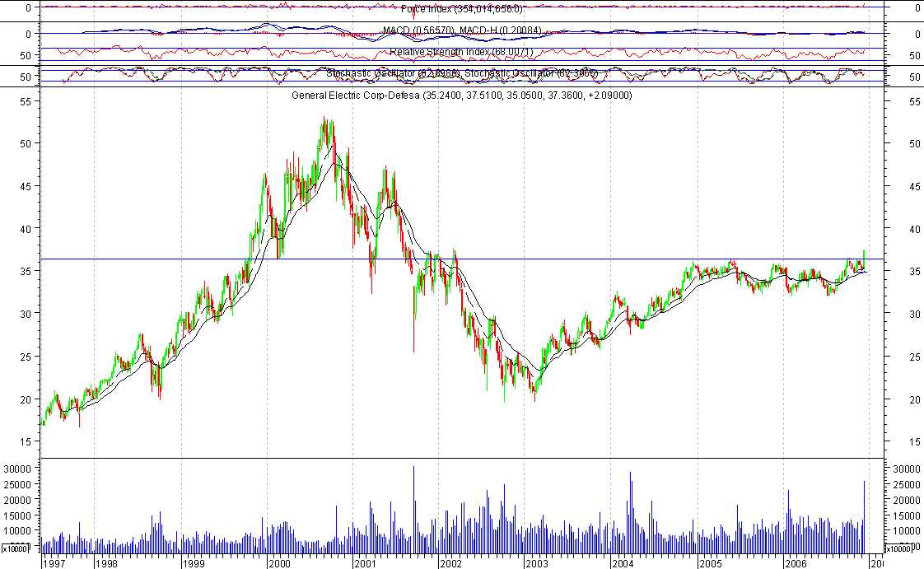Click the 50 price label on left axis
The image size is (924, 569).
(x=26, y=143)
